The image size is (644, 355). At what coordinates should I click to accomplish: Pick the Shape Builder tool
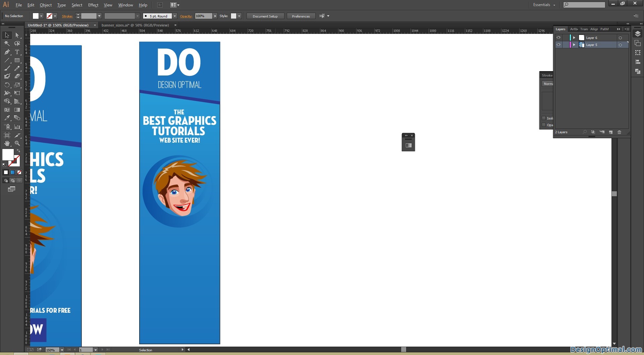tap(7, 101)
